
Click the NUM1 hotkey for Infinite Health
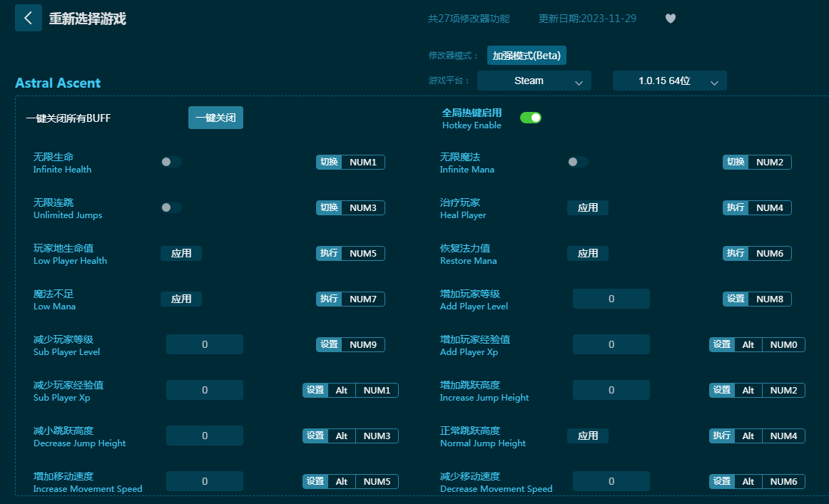(363, 162)
